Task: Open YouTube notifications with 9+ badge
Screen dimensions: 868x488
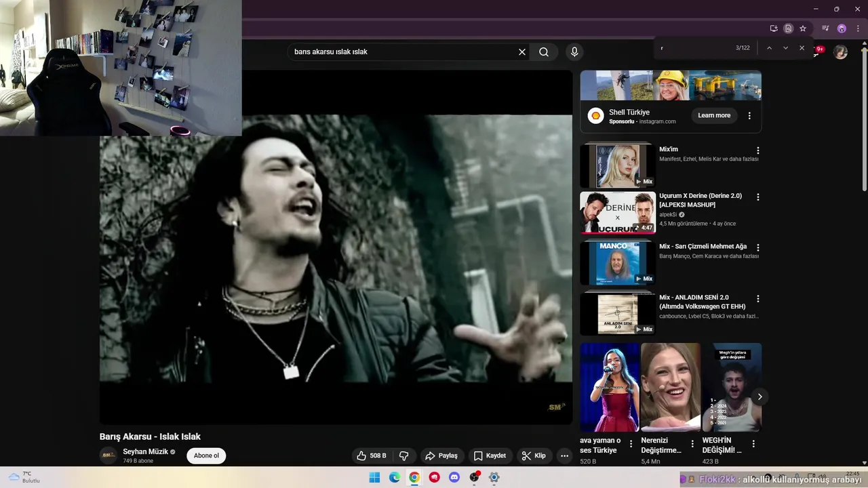Action: (x=820, y=49)
